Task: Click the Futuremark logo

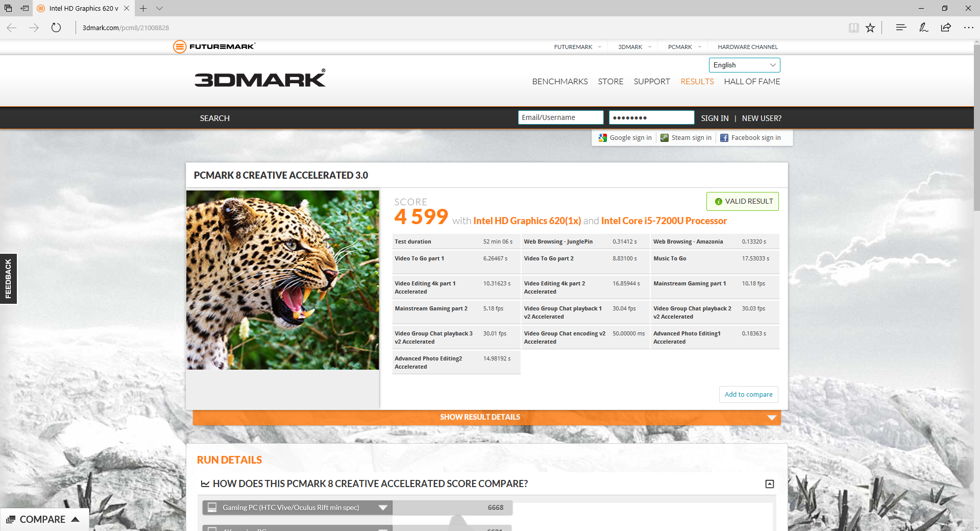Action: (214, 46)
